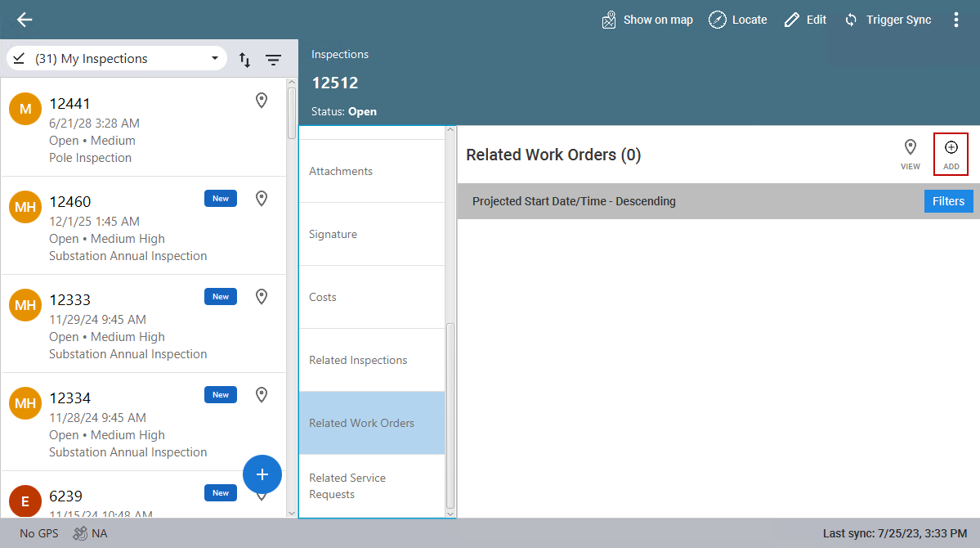Click the blue floating plus button
Screen dimensions: 980x548
pos(262,474)
